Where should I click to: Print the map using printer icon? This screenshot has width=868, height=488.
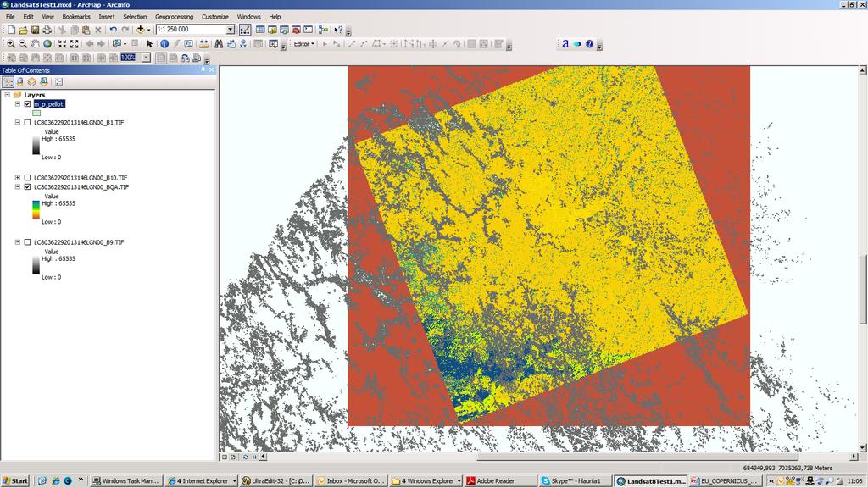click(47, 30)
